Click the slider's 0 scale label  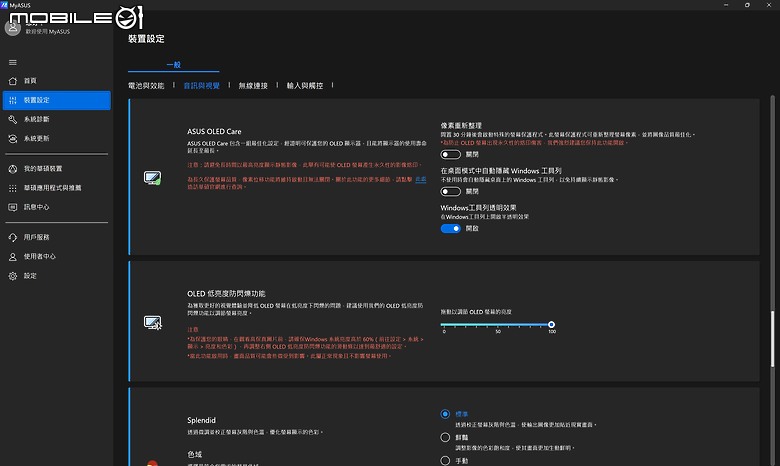pyautogui.click(x=444, y=331)
